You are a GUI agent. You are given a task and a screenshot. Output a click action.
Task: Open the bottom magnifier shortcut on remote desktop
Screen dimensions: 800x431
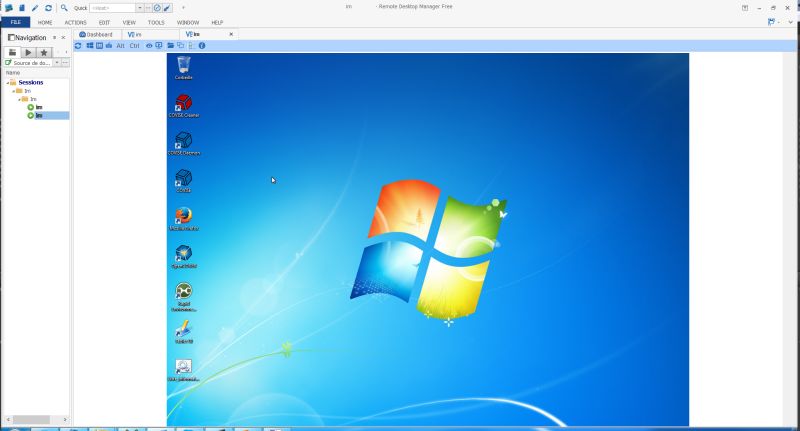point(184,370)
